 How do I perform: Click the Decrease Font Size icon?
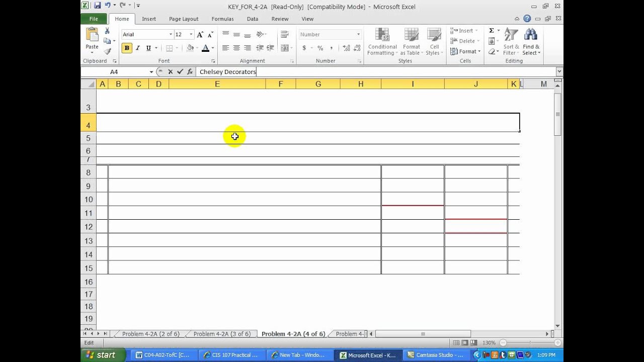pos(211,34)
